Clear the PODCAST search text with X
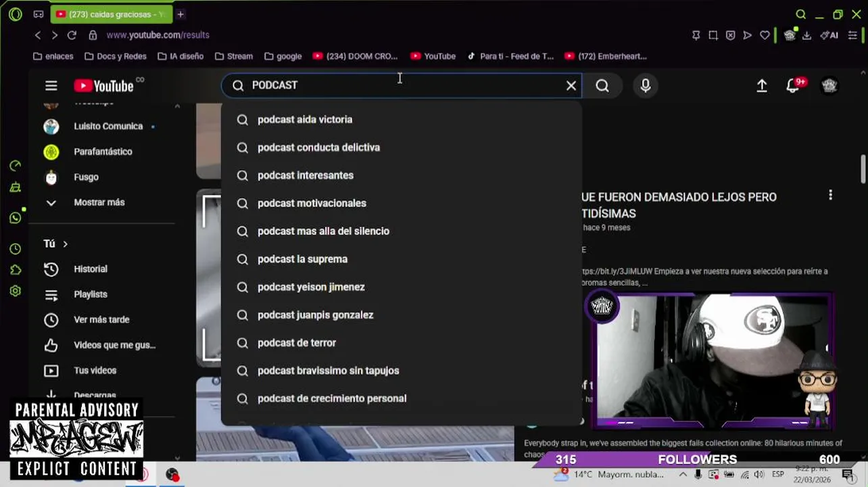Image resolution: width=868 pixels, height=487 pixels. point(571,85)
